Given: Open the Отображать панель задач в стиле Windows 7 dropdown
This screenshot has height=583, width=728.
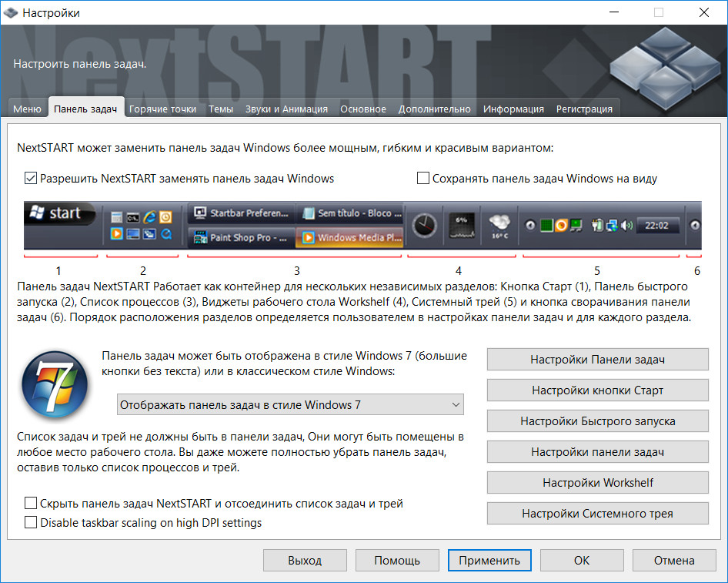Looking at the screenshot, I should tap(290, 404).
